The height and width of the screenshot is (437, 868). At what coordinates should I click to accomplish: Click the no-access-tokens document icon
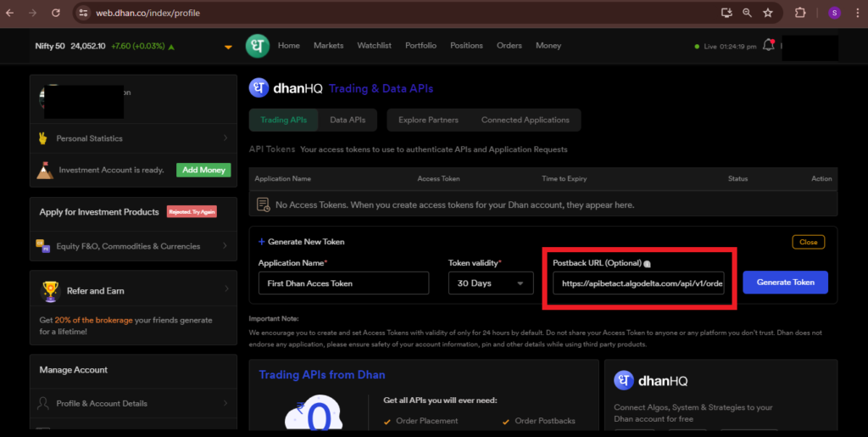coord(264,205)
